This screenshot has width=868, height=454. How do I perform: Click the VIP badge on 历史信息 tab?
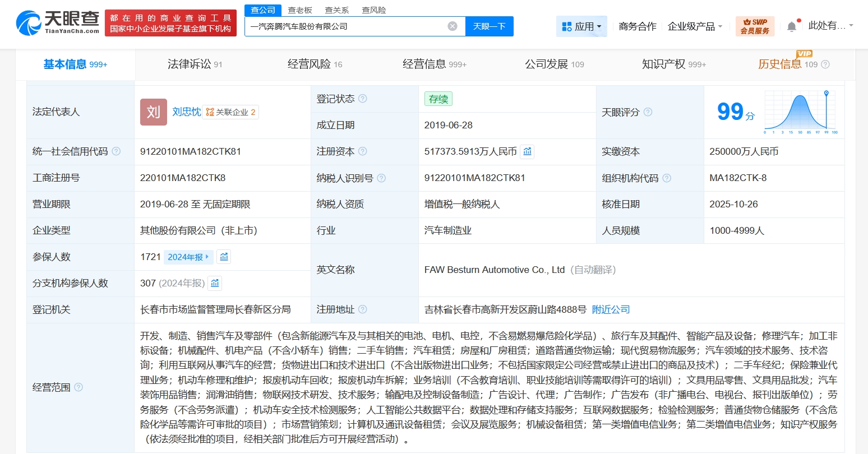805,54
